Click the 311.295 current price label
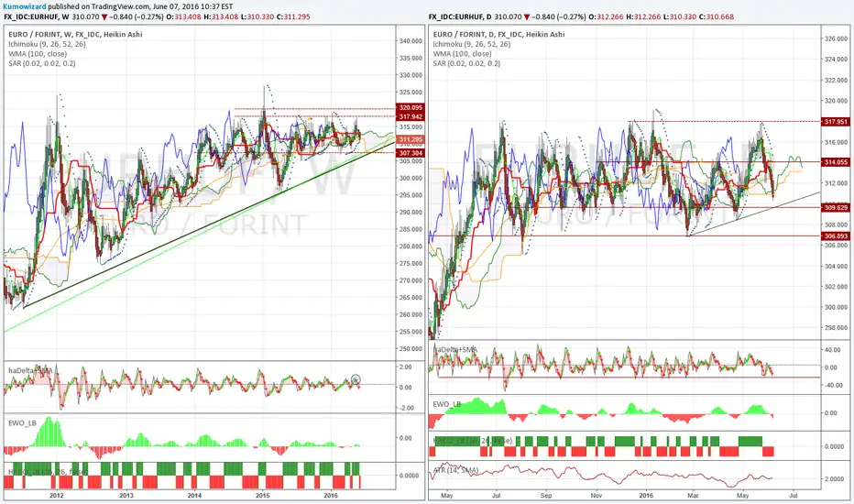Viewport: 854px width, 504px height. [x=411, y=139]
